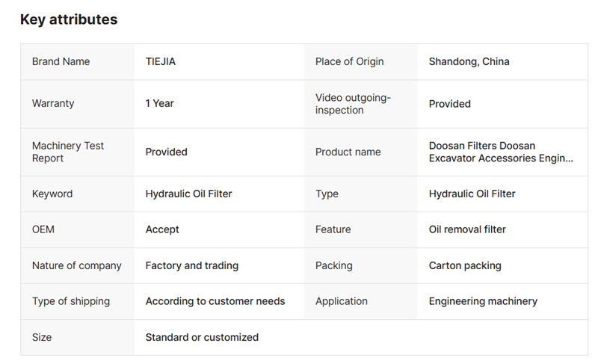
Task: Click the Warranty label cell
Action: coord(53,104)
